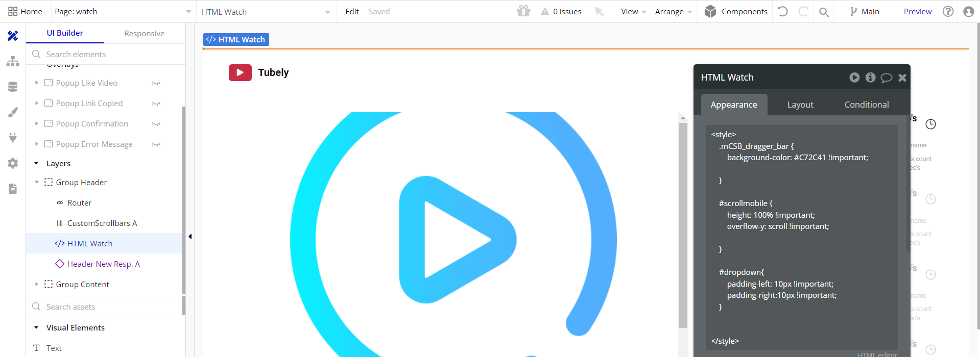Viewport: 980px width, 357px height.
Task: Select the Text visual element
Action: [x=54, y=348]
